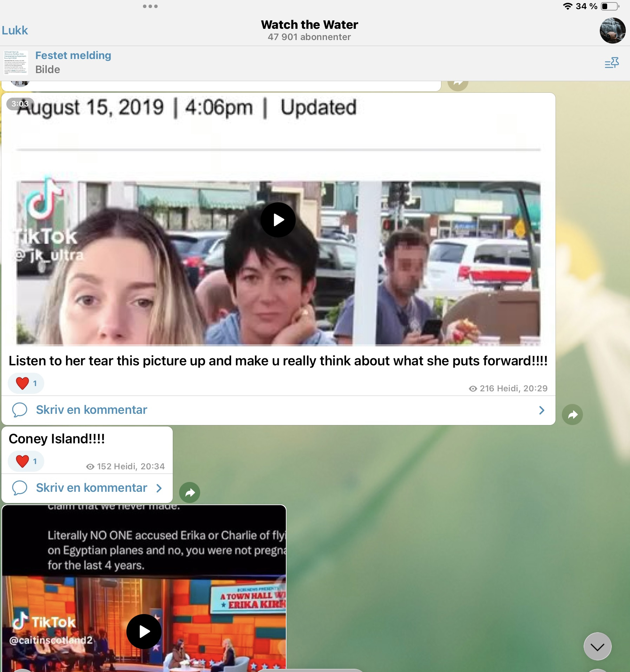Click Skriv en kommentar under the video post
The width and height of the screenshot is (630, 672).
click(x=91, y=410)
